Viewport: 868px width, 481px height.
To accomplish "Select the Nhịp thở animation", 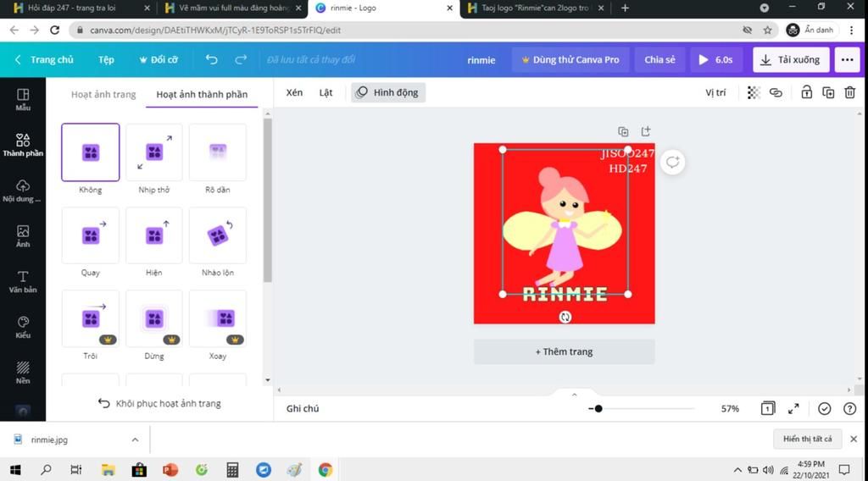I will (x=154, y=152).
